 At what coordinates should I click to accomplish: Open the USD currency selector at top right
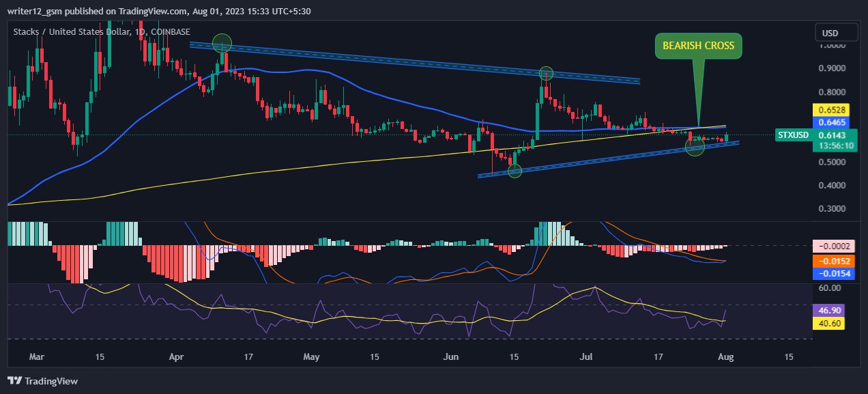coord(836,31)
